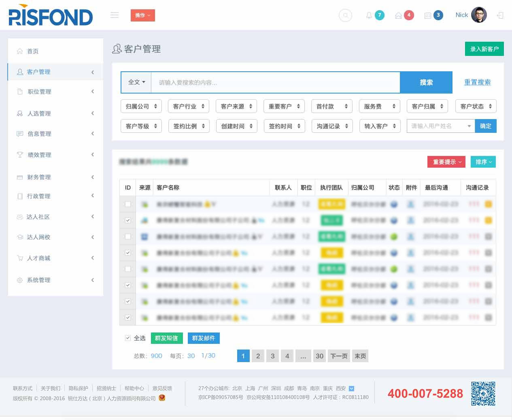
Task: Click the logout icon beside user avatar
Action: coord(500,15)
